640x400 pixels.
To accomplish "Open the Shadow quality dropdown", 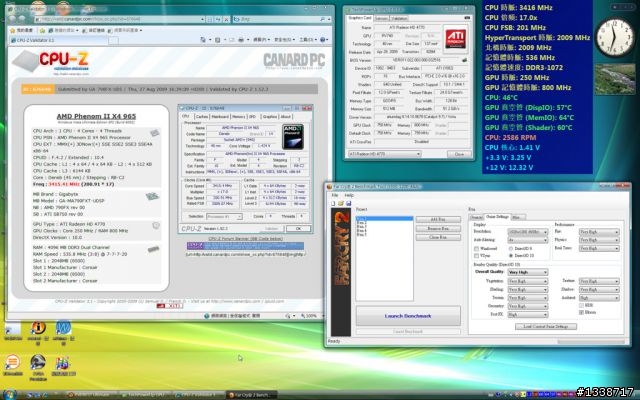I will click(x=599, y=289).
